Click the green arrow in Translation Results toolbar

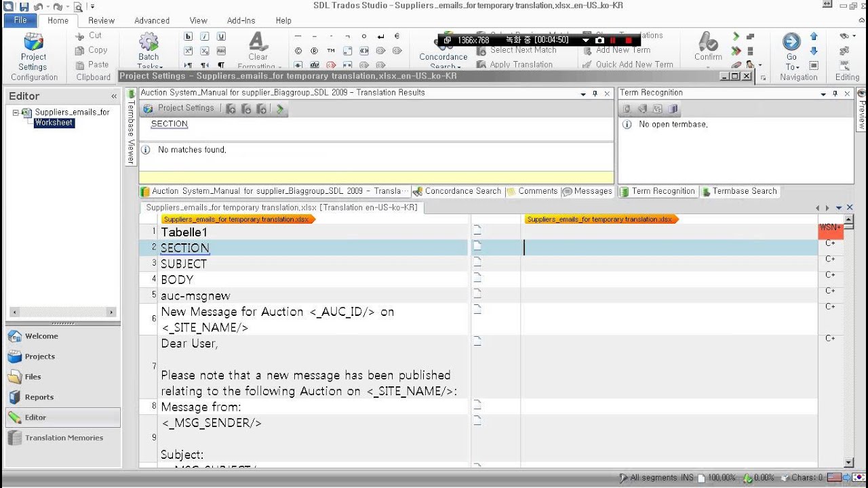click(x=280, y=108)
